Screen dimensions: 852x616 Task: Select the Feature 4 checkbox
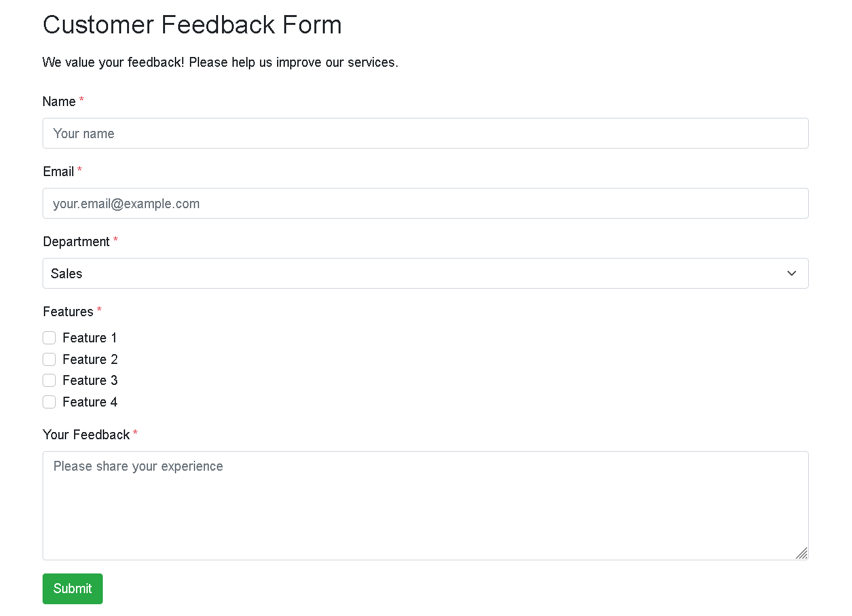(x=49, y=402)
